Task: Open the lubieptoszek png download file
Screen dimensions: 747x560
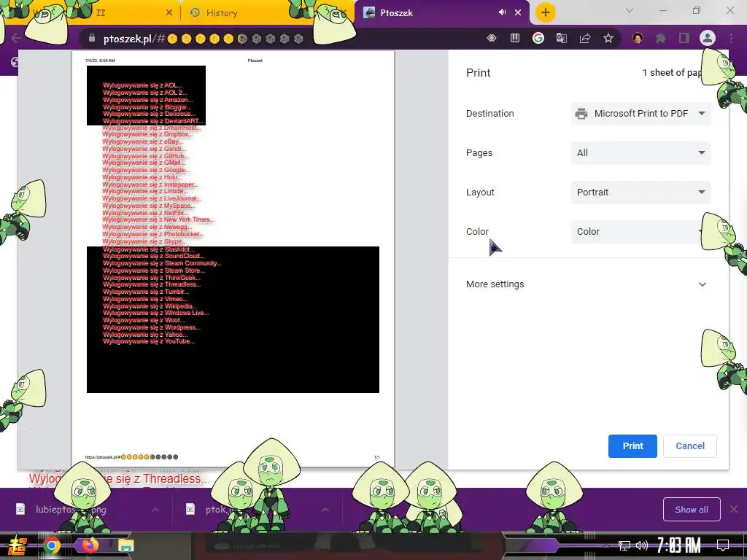Action: 71,510
